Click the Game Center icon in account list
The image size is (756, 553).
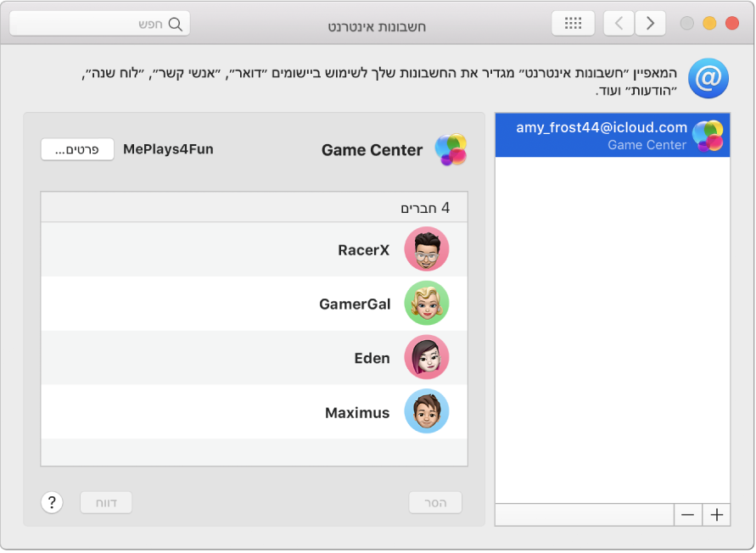click(708, 136)
